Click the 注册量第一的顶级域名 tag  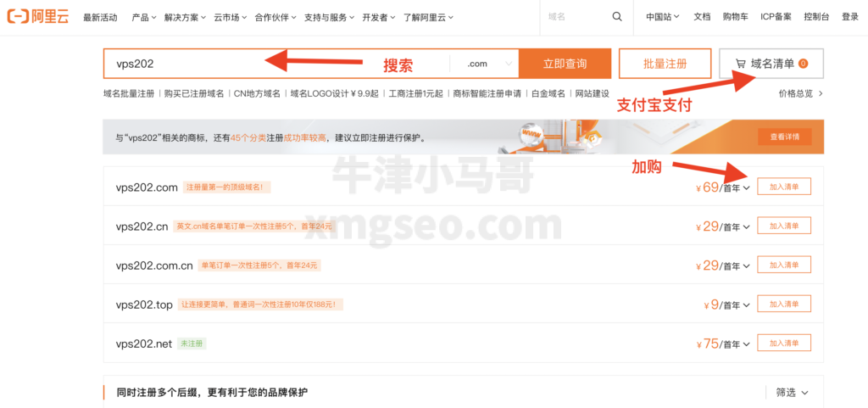pyautogui.click(x=227, y=187)
